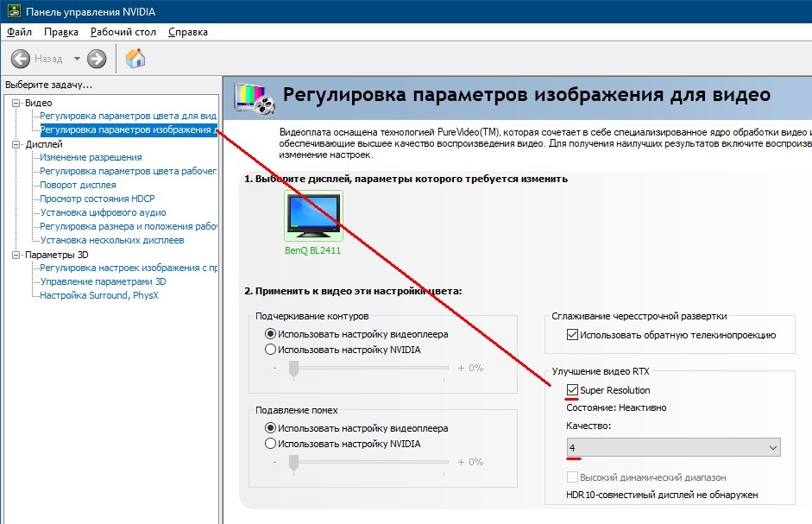The width and height of the screenshot is (812, 524).
Task: Open Просмотр состояния HDCP page
Action: (98, 199)
